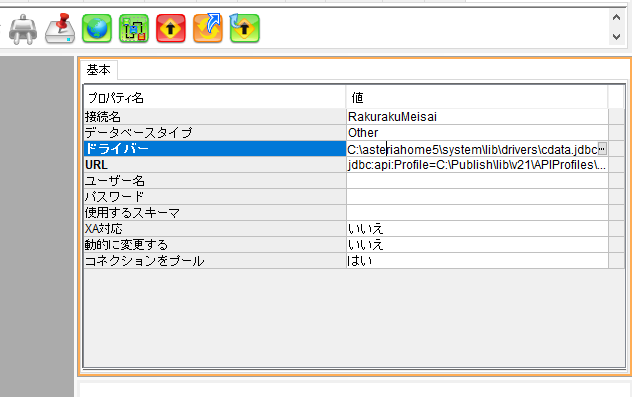The width and height of the screenshot is (632, 397).
Task: Select the 接続名 property row label
Action: (x=215, y=116)
